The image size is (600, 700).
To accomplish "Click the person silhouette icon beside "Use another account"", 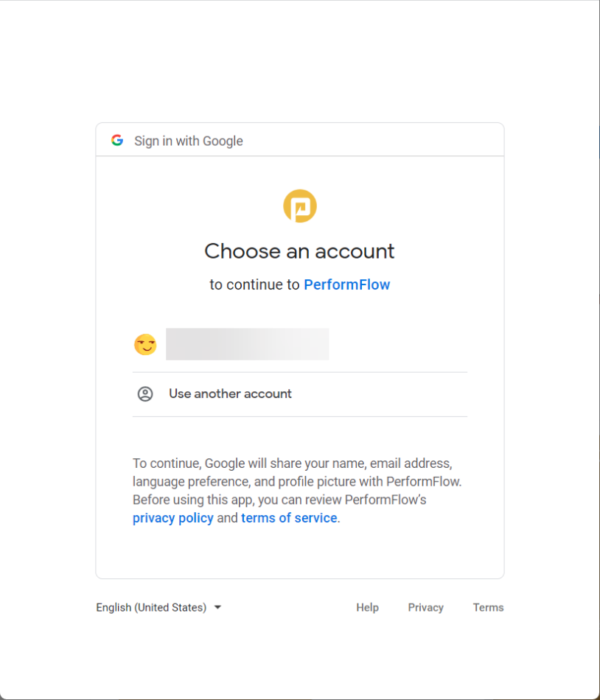I will tap(145, 393).
